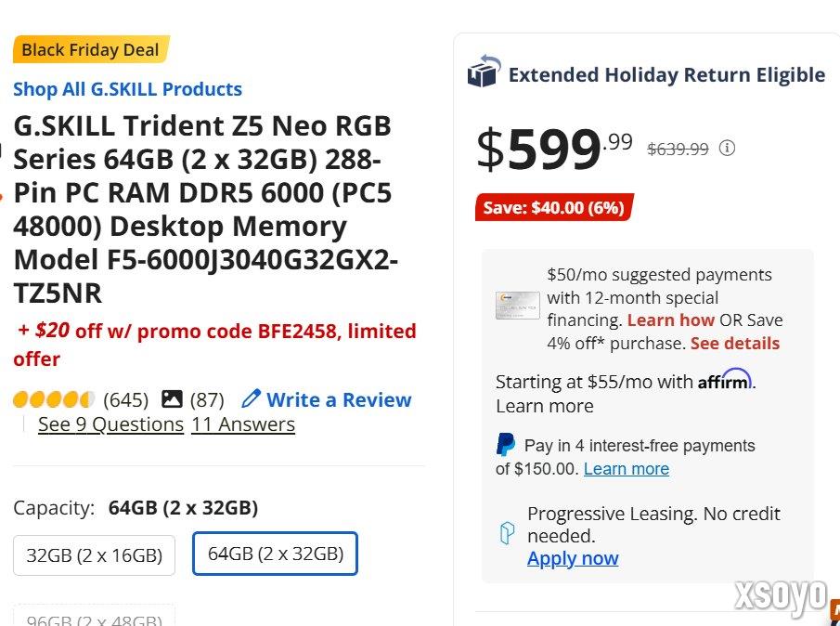Click the product images icon beside (87)
The image size is (840, 626).
pyautogui.click(x=172, y=399)
